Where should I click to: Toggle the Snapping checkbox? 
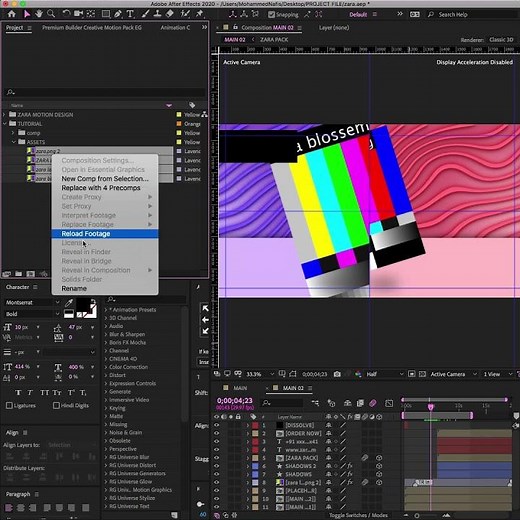coord(271,14)
